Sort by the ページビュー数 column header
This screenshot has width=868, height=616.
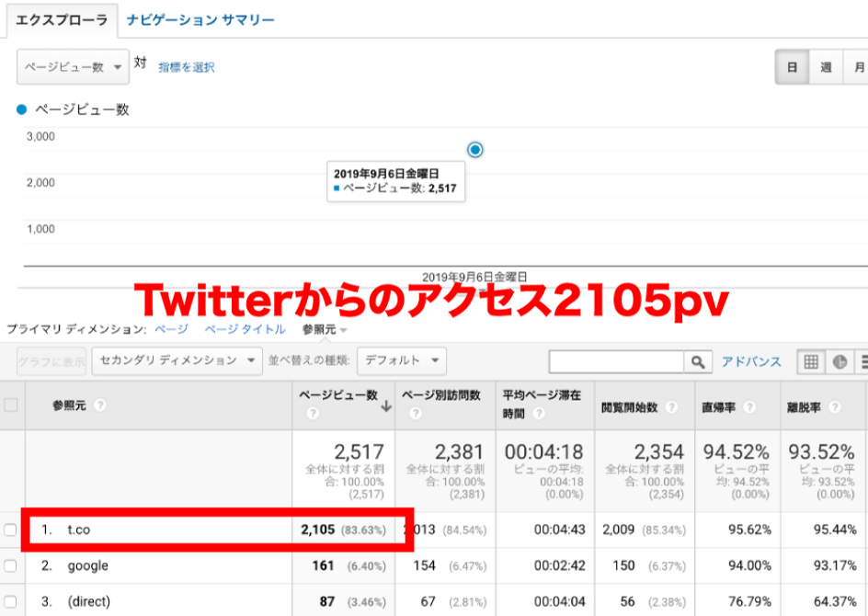338,395
